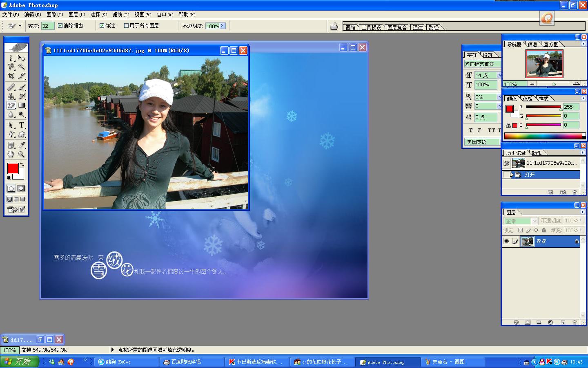Open the 滤镜 filter menu

(120, 15)
